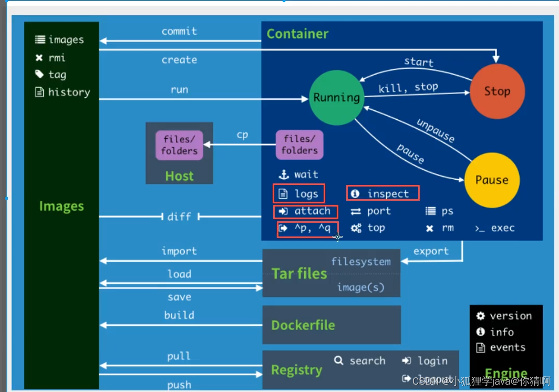559x392 pixels.
Task: Click the arrow icon beside attach
Action: pyautogui.click(x=283, y=211)
